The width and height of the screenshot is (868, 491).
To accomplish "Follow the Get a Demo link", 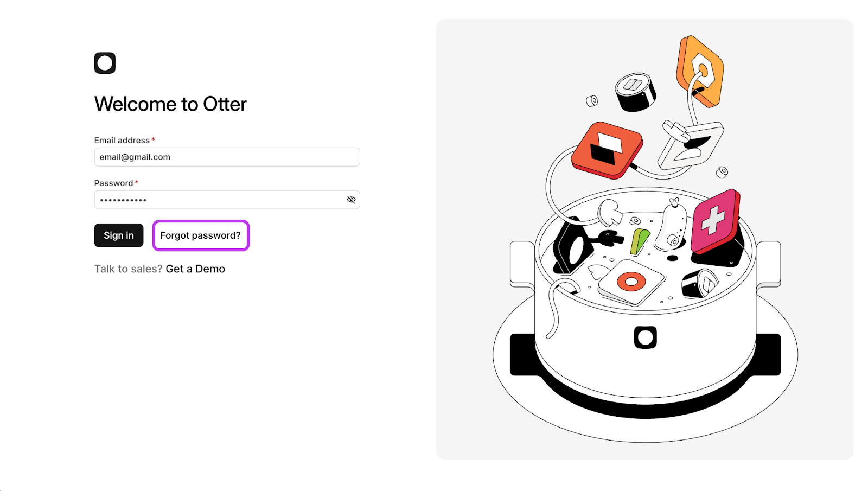I will click(x=195, y=269).
